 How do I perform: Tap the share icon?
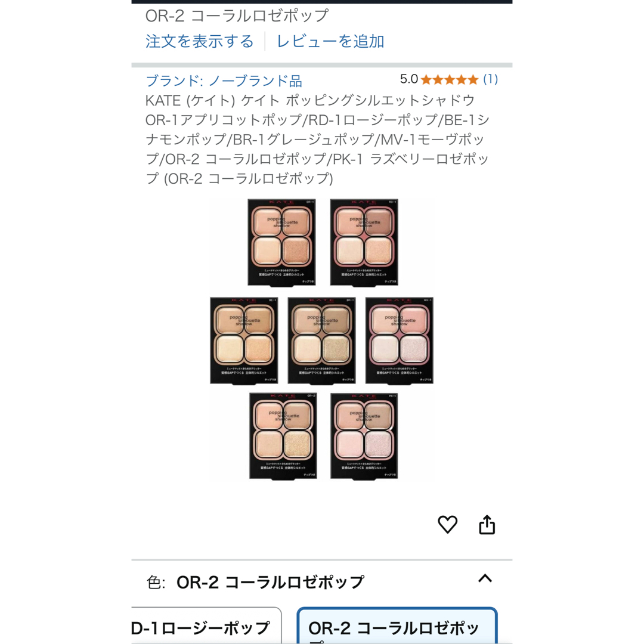[x=487, y=525]
